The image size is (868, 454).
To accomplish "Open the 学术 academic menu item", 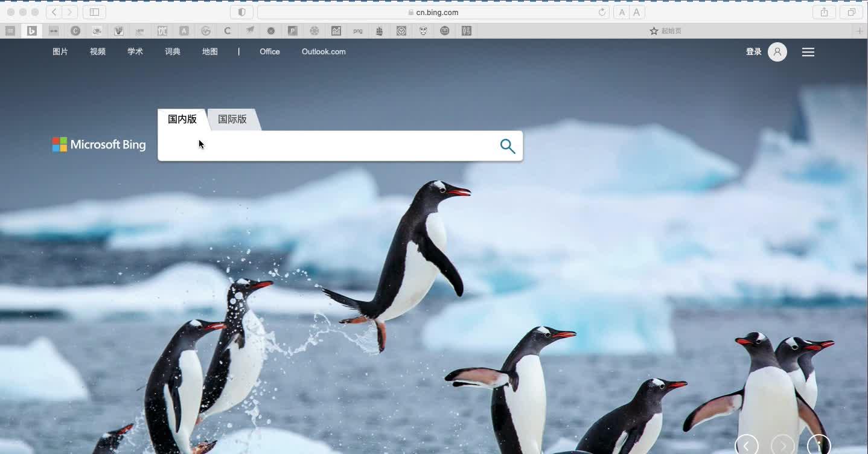I will click(135, 52).
